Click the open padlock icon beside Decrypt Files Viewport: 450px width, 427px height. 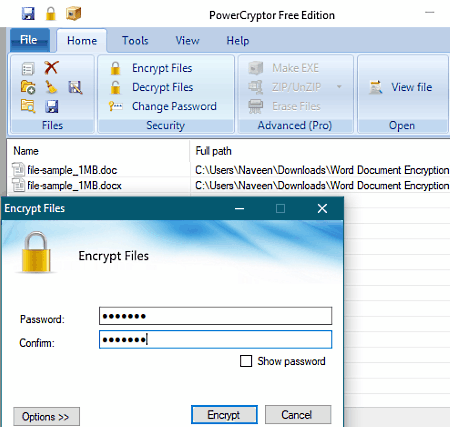(115, 87)
